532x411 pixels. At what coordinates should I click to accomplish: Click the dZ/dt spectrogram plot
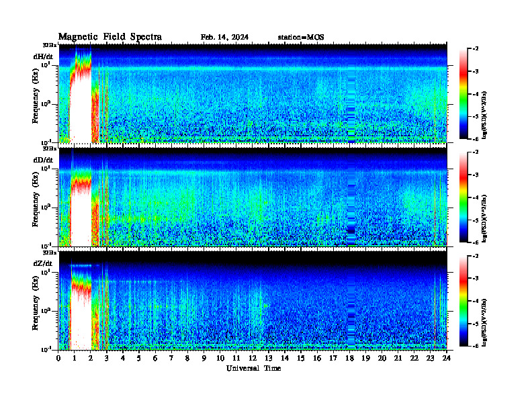(253, 300)
